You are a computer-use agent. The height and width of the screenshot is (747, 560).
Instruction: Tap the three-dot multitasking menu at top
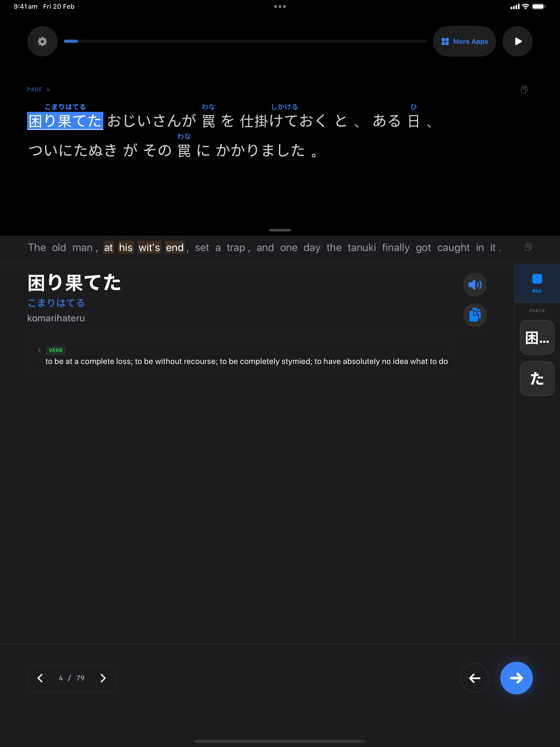pyautogui.click(x=280, y=7)
